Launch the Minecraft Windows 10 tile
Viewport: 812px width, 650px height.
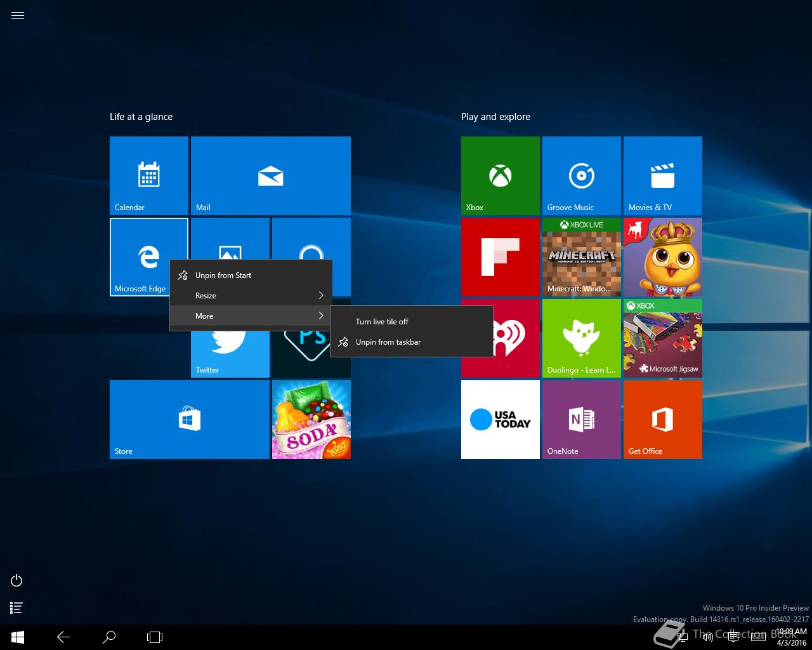coord(582,257)
